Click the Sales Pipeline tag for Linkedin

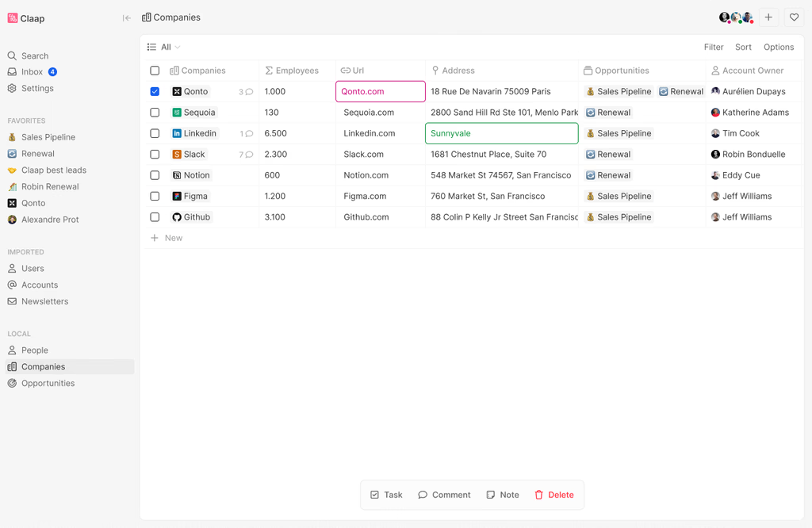pyautogui.click(x=619, y=133)
